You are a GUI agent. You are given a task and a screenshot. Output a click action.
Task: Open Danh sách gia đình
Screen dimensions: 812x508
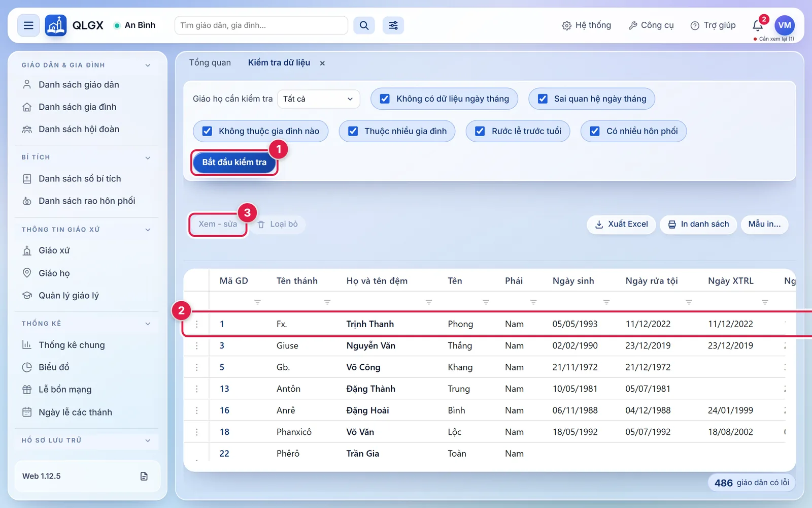pos(78,107)
